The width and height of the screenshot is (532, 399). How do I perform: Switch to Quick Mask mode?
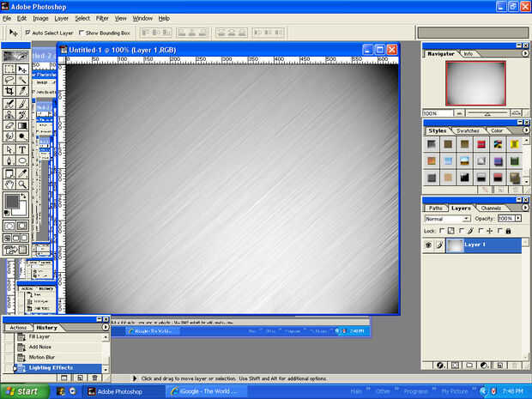click(x=22, y=226)
